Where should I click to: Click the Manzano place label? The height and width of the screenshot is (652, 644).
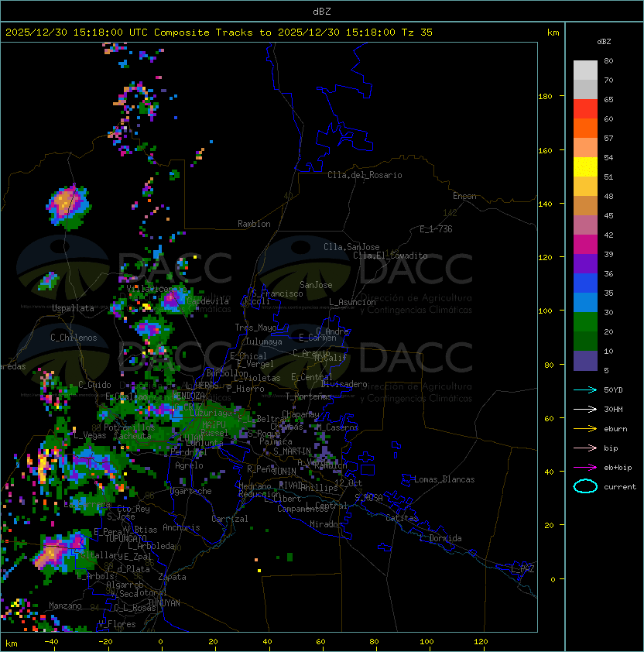click(x=65, y=606)
